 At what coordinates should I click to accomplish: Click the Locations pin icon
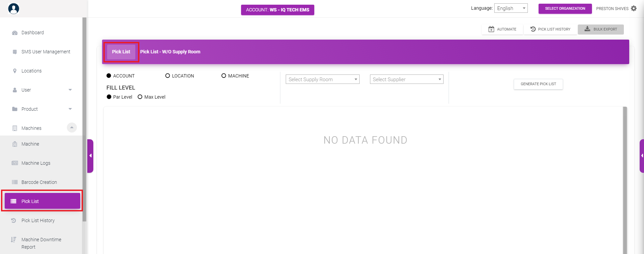point(15,71)
